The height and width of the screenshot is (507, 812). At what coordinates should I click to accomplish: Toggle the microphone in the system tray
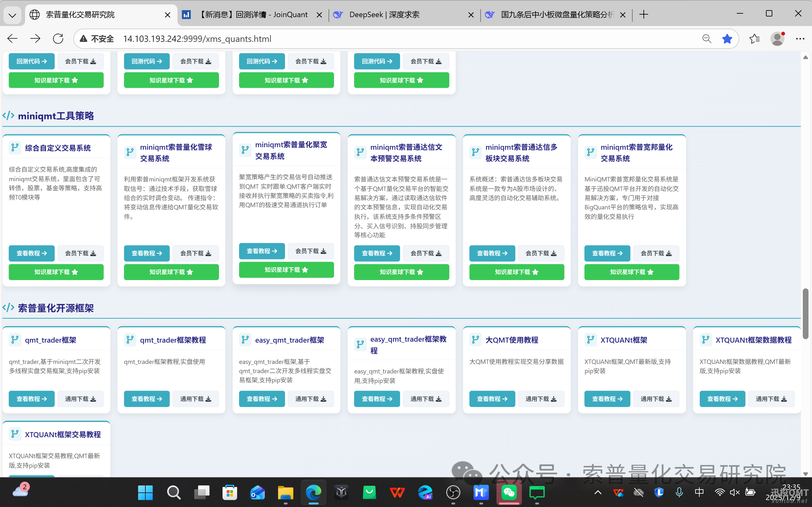(680, 493)
